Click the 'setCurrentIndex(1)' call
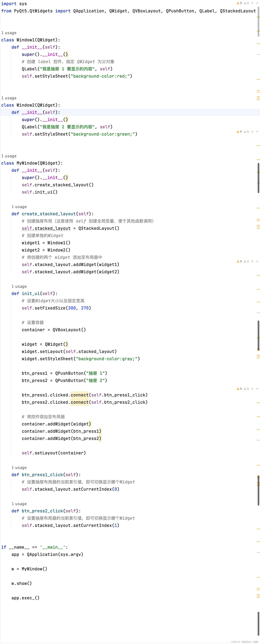 point(96,526)
